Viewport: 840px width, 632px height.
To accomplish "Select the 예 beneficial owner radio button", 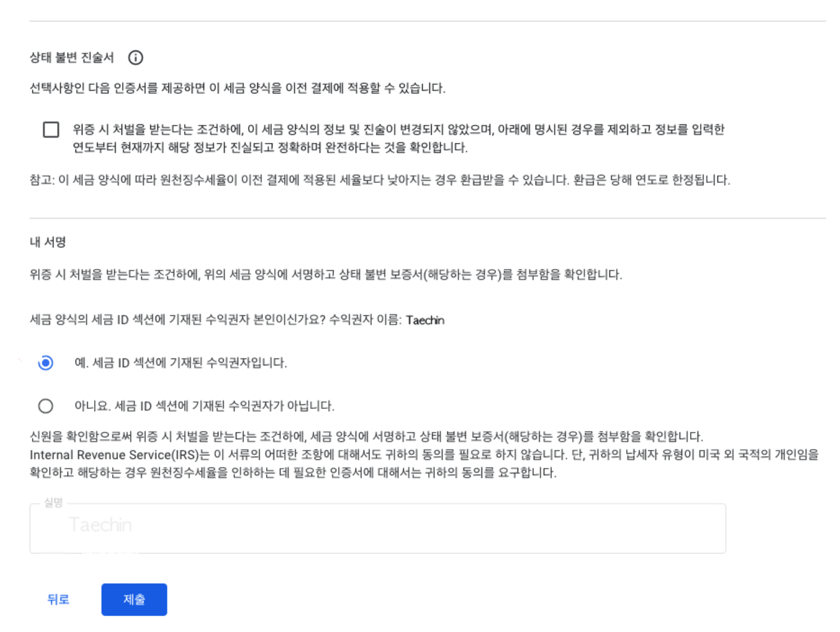I will [46, 363].
